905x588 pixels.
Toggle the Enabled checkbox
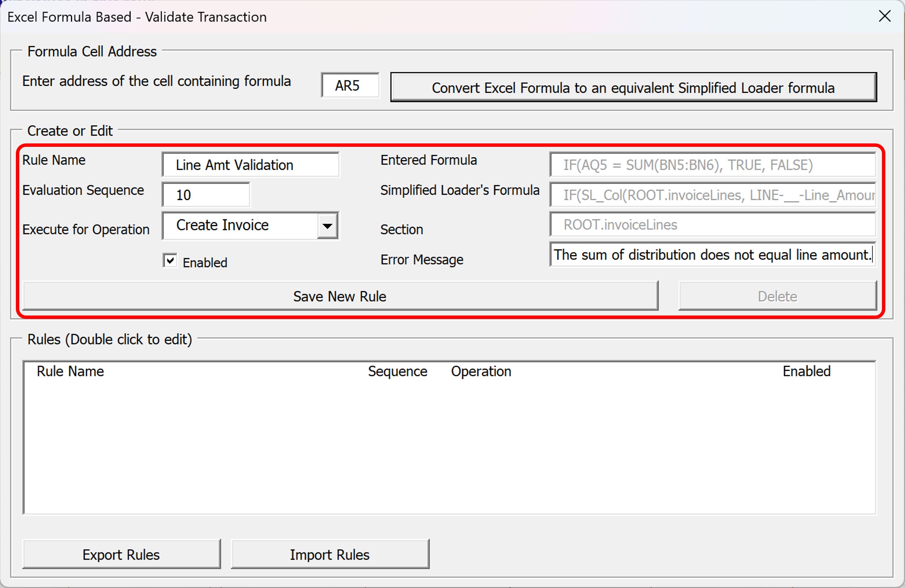click(170, 260)
